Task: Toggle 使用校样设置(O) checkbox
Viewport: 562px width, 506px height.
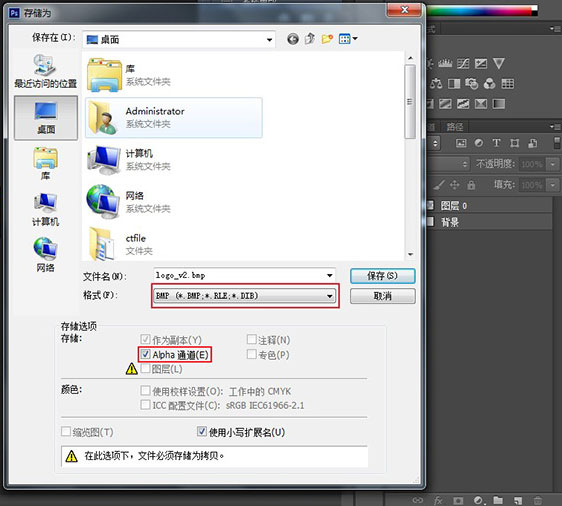Action: [x=145, y=390]
